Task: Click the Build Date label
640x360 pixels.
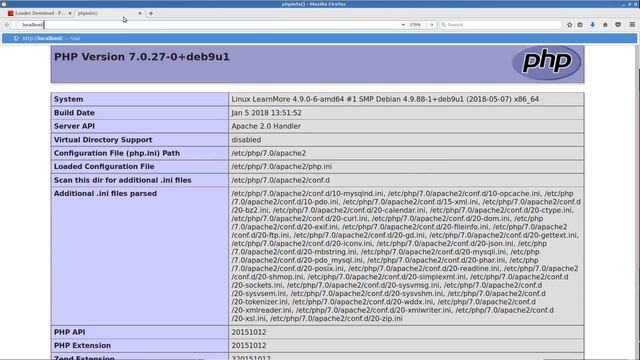Action: point(74,113)
